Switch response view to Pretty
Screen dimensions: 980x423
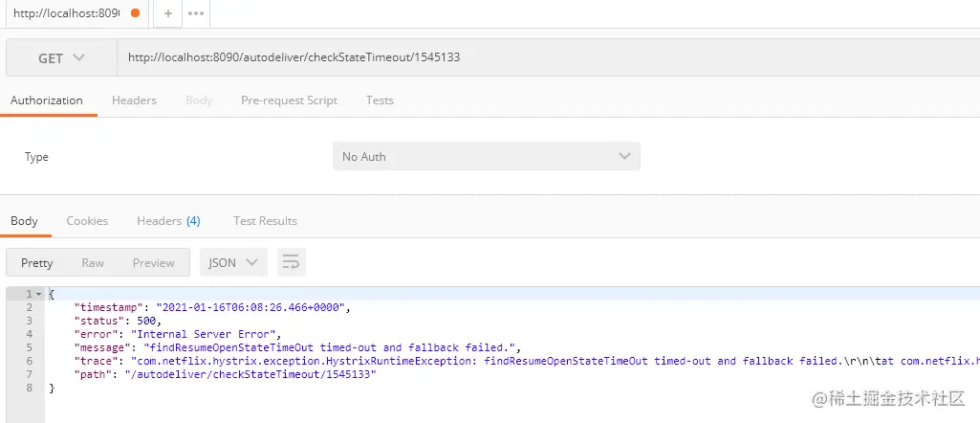pos(37,262)
